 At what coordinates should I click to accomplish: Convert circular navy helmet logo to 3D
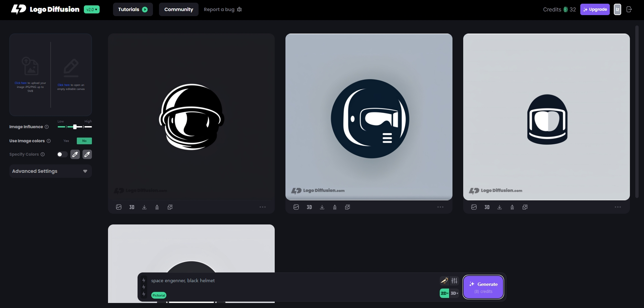309,207
